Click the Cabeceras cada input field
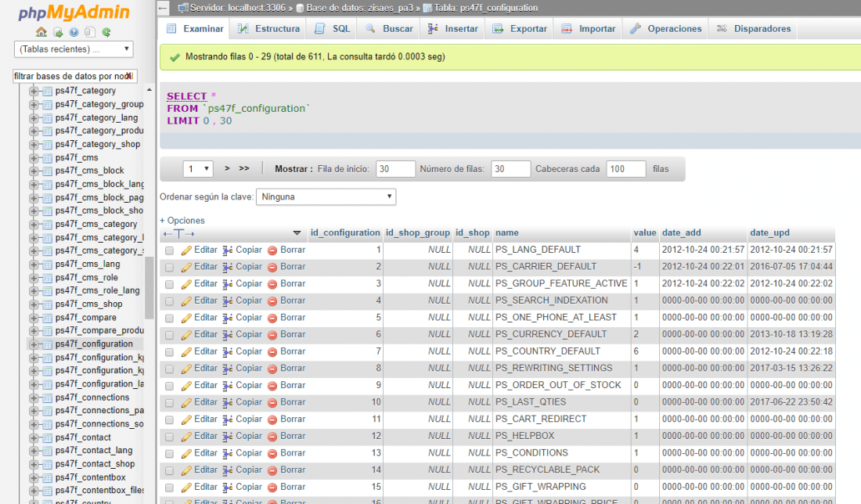Screen dimensions: 861x504 pos(626,169)
